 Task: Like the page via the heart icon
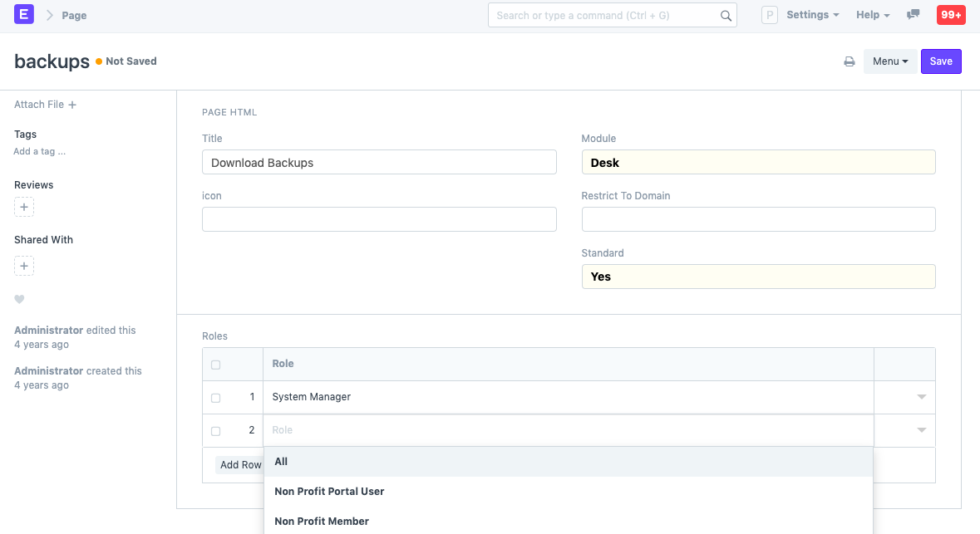tap(19, 299)
